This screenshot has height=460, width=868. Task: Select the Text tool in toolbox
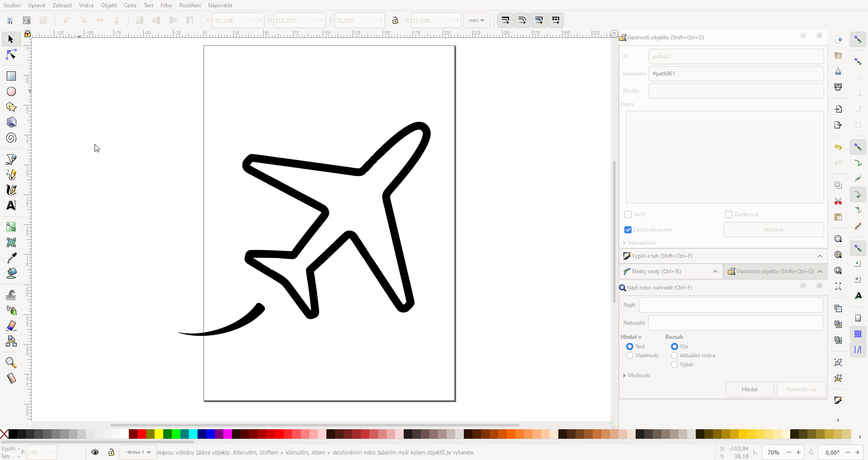pyautogui.click(x=11, y=205)
